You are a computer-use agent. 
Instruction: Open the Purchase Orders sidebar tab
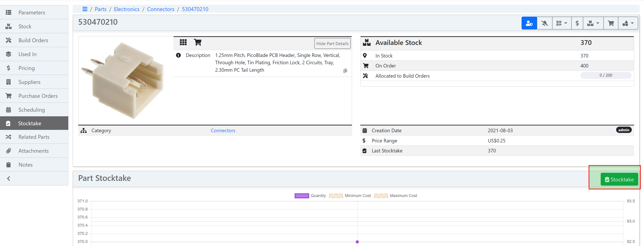pyautogui.click(x=38, y=96)
